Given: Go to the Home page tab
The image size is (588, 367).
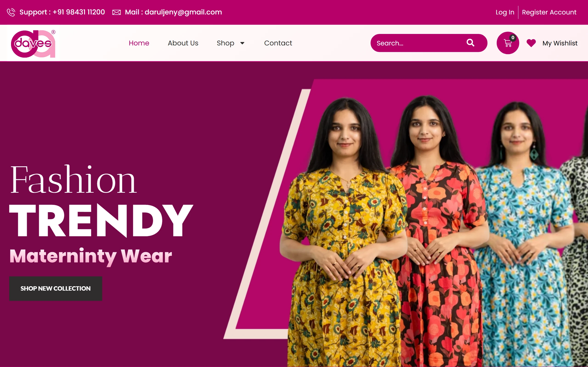Looking at the screenshot, I should coord(139,43).
